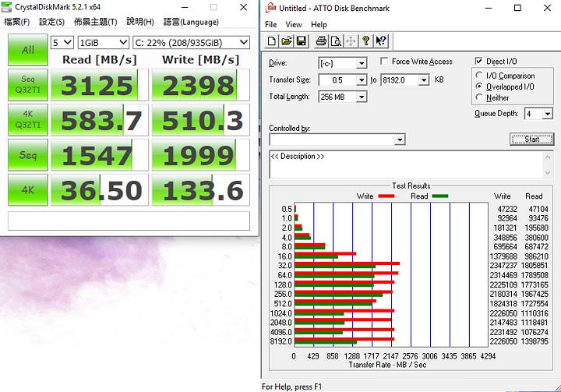561x392 pixels.
Task: Click the 4K Q32T1 write value 510.3
Action: pyautogui.click(x=201, y=120)
